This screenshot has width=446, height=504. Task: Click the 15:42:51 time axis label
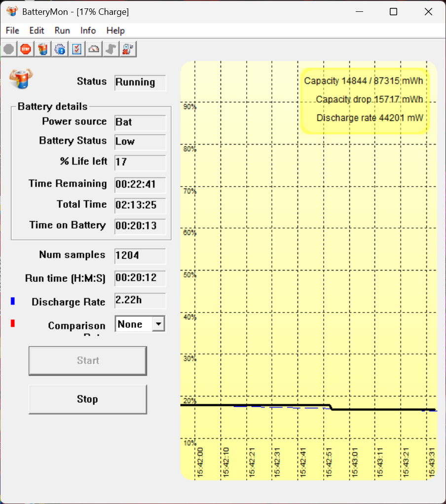coord(329,462)
